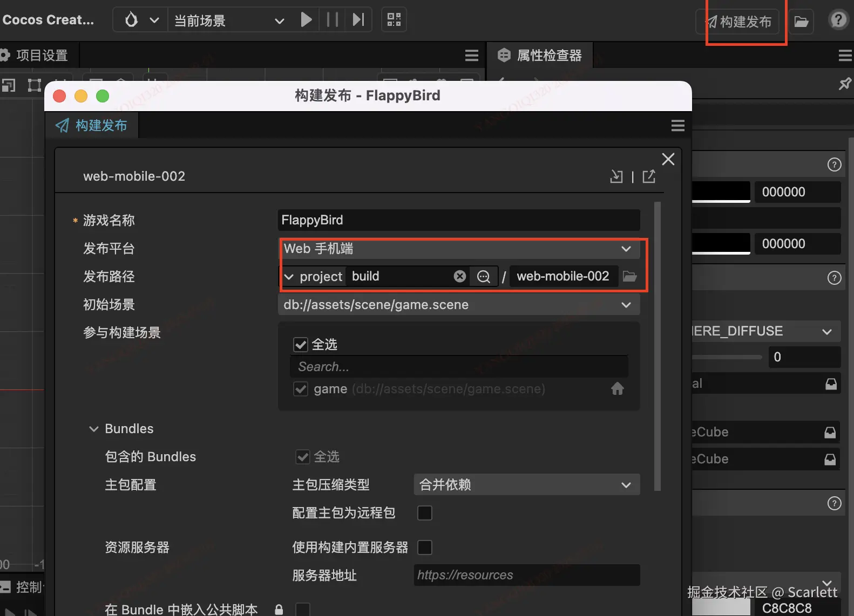Edit the 游戏名称 FlappyBird field
This screenshot has width=854, height=616.
click(x=459, y=220)
